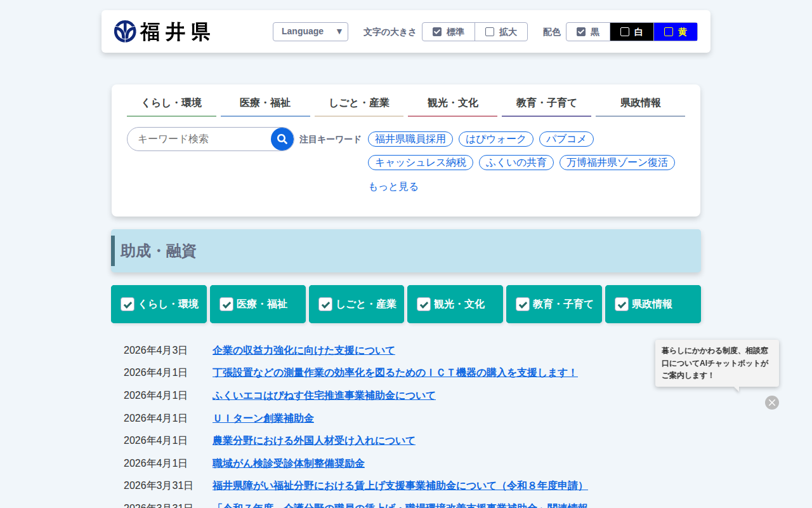812x508 pixels.
Task: Open the しごと・産業 tab
Action: 358,102
